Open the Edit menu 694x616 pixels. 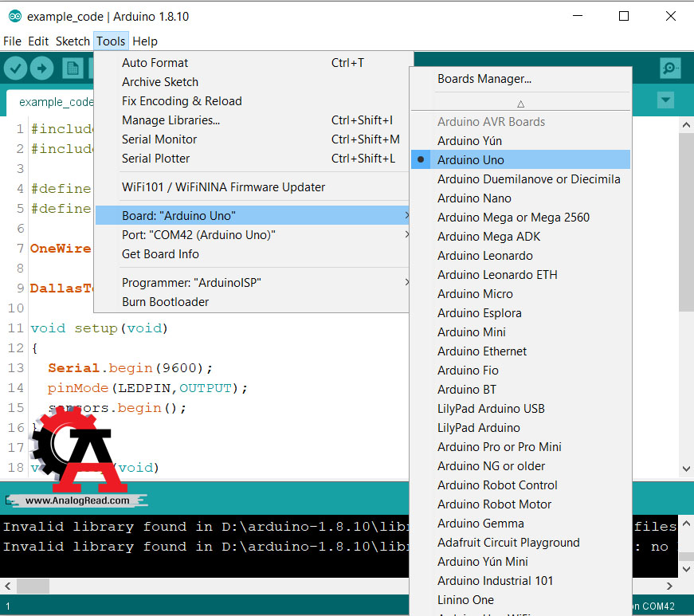38,41
